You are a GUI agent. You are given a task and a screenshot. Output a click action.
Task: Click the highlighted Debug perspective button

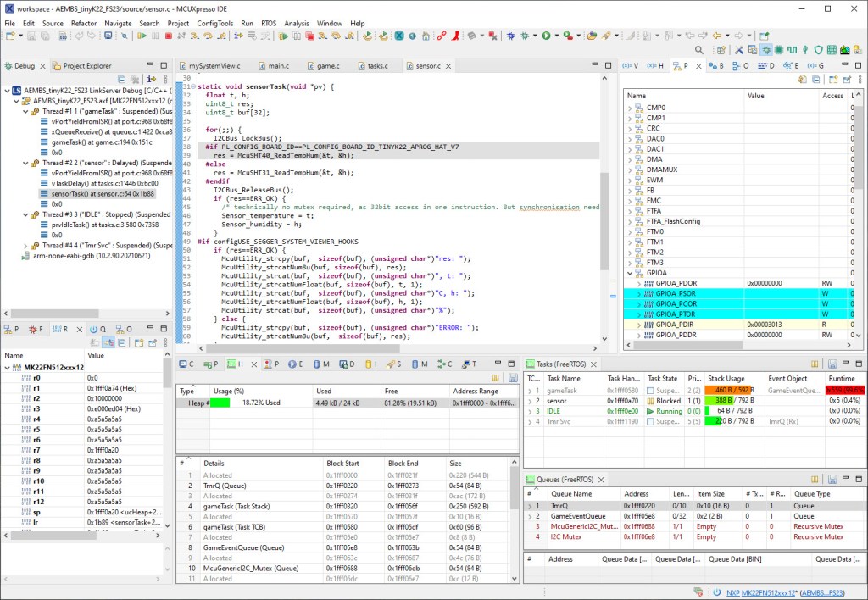(766, 50)
